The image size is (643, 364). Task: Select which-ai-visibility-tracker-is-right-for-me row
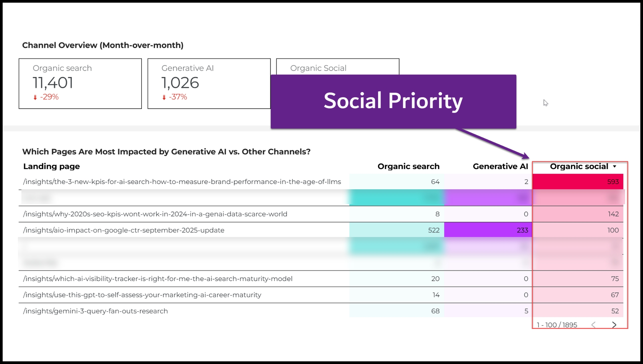pyautogui.click(x=158, y=279)
